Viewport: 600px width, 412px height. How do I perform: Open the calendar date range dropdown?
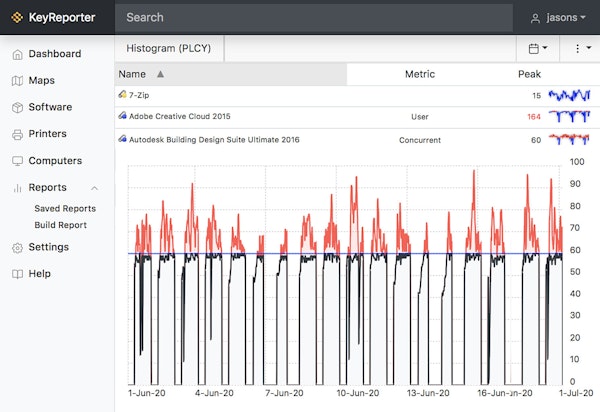pyautogui.click(x=538, y=48)
